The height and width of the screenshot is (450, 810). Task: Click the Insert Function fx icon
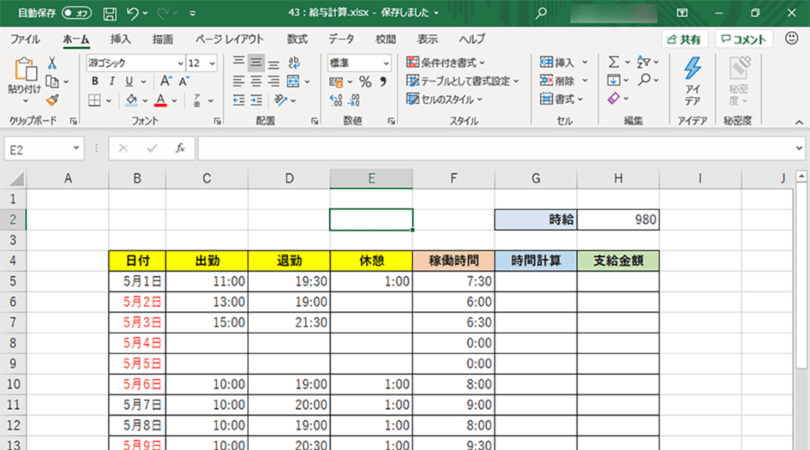(x=180, y=148)
